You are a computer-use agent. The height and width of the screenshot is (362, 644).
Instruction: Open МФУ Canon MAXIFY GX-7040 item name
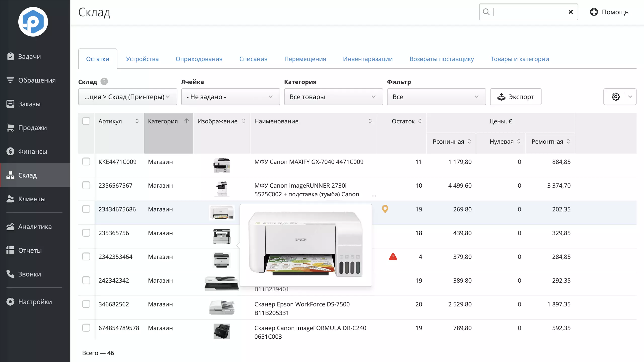click(x=309, y=162)
